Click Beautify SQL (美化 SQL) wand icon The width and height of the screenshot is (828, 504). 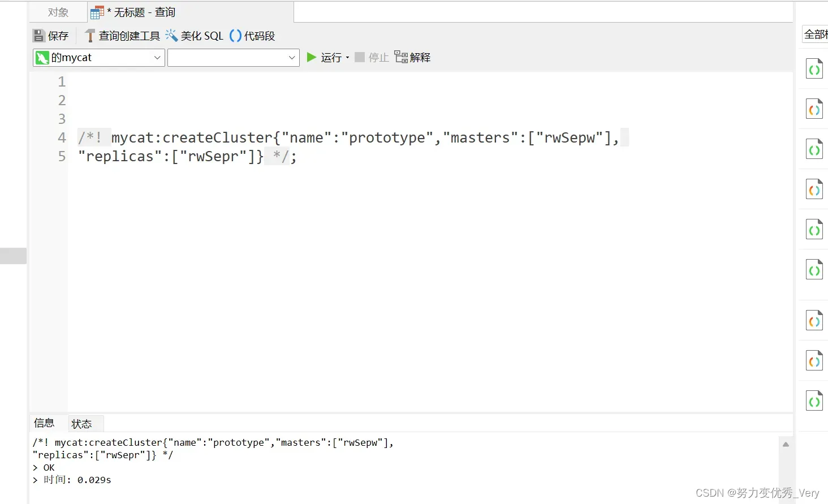171,35
